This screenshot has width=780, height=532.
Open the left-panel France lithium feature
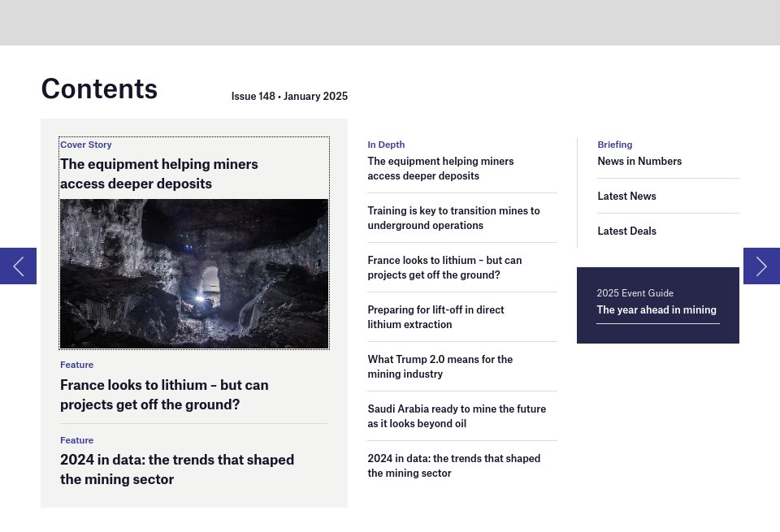click(164, 395)
